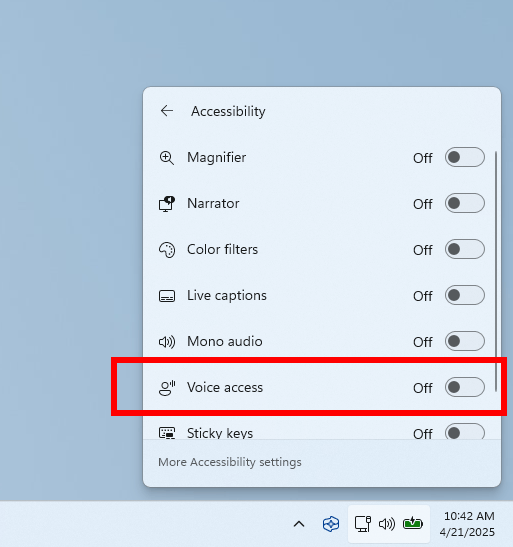Switch on Live captions
Viewport: 513px width, 547px height.
[x=465, y=295]
